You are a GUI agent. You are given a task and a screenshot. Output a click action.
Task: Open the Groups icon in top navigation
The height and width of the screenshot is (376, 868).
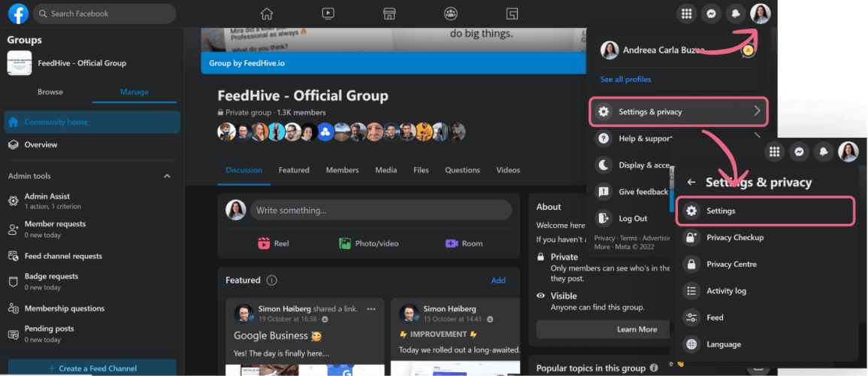click(451, 14)
